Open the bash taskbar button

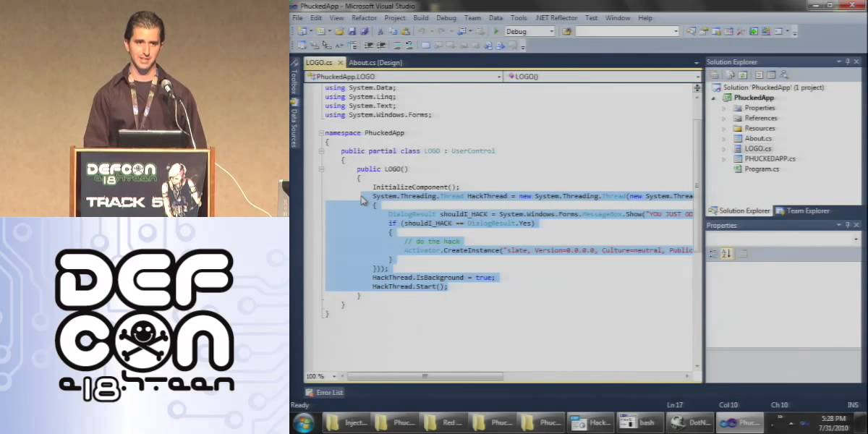point(639,422)
